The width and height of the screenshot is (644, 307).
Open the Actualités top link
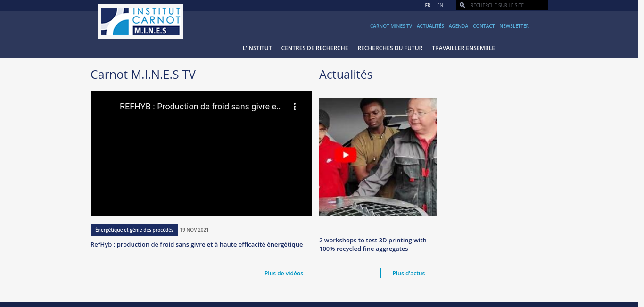click(430, 26)
